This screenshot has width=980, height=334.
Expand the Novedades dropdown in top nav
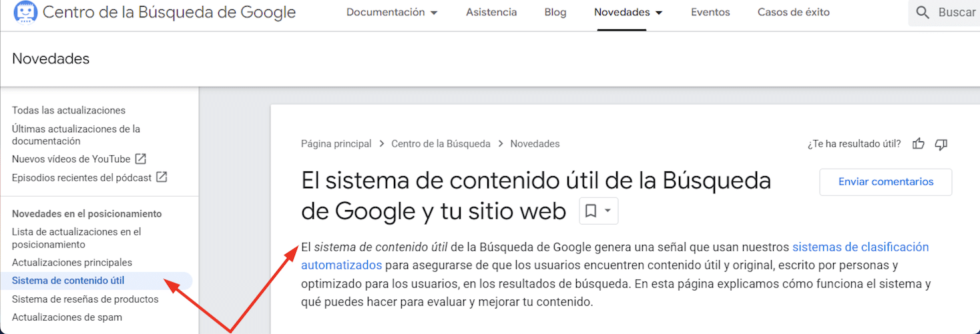point(628,12)
